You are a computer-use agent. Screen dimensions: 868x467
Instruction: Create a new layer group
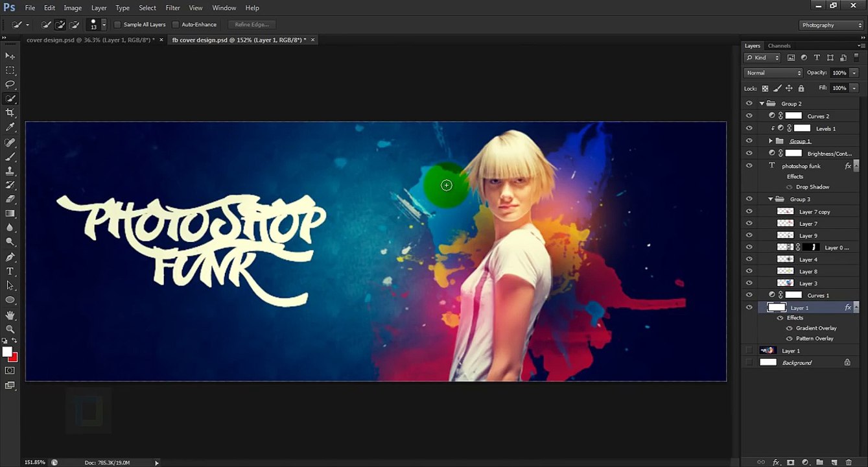pyautogui.click(x=819, y=462)
